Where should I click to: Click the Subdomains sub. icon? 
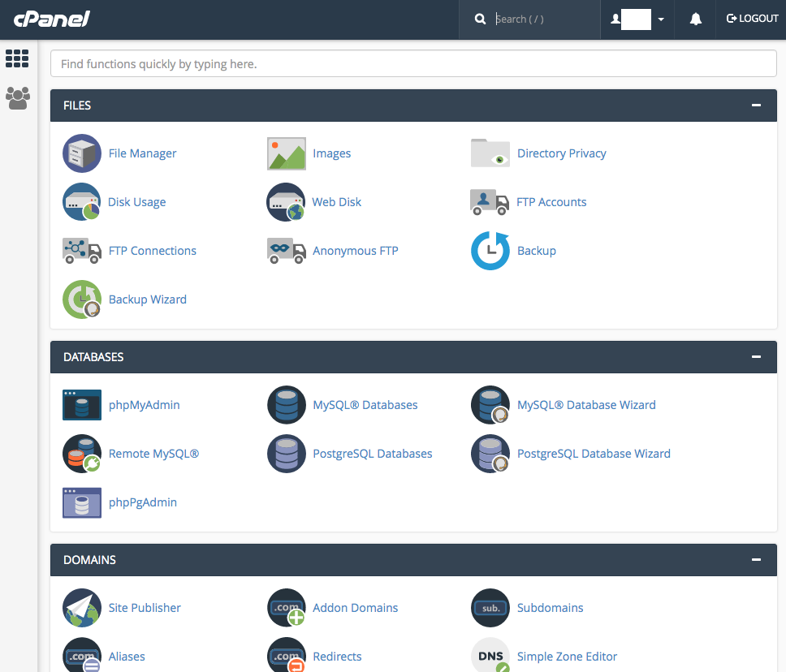point(490,608)
